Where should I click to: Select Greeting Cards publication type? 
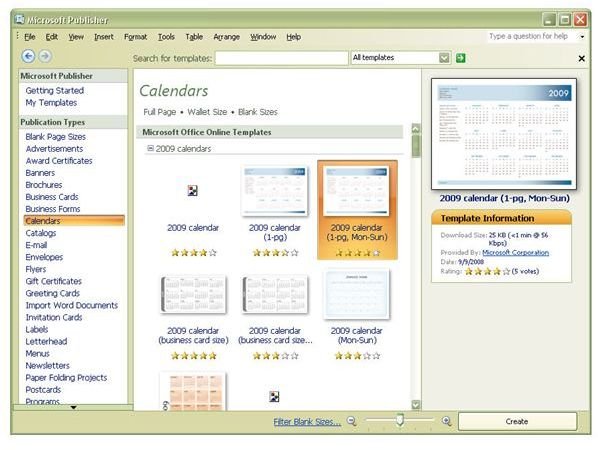click(53, 293)
